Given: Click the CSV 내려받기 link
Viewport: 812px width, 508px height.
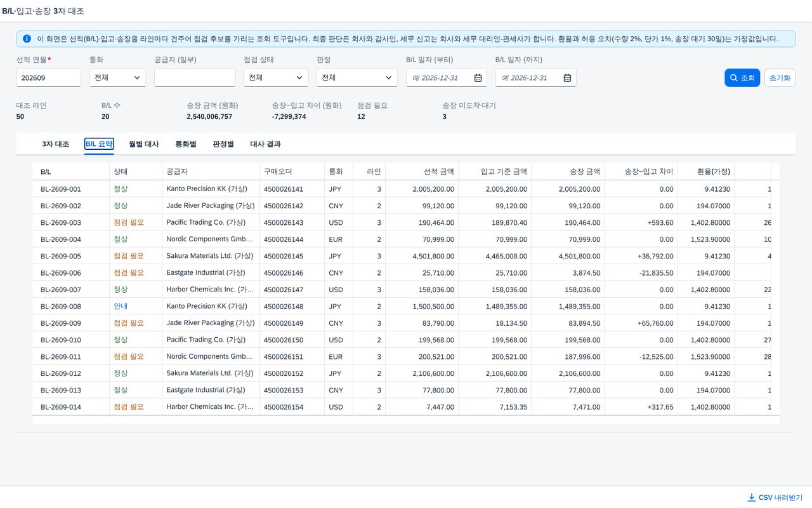Looking at the screenshot, I should [x=775, y=497].
